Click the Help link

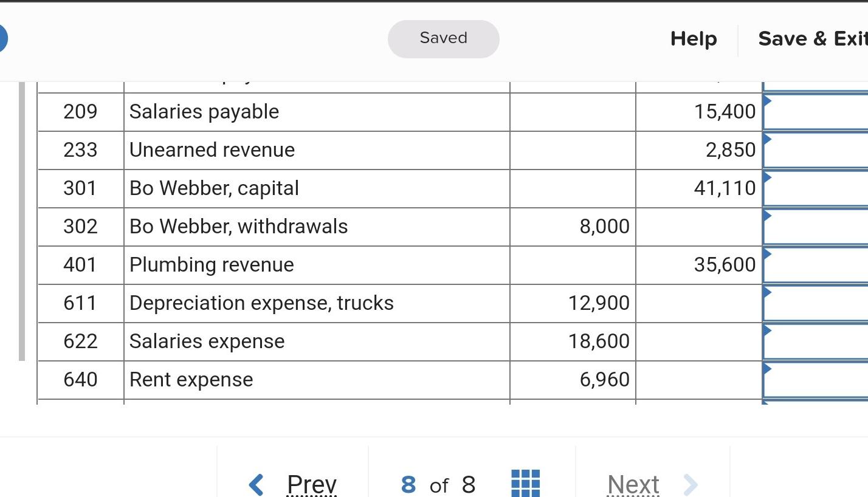[x=693, y=38]
